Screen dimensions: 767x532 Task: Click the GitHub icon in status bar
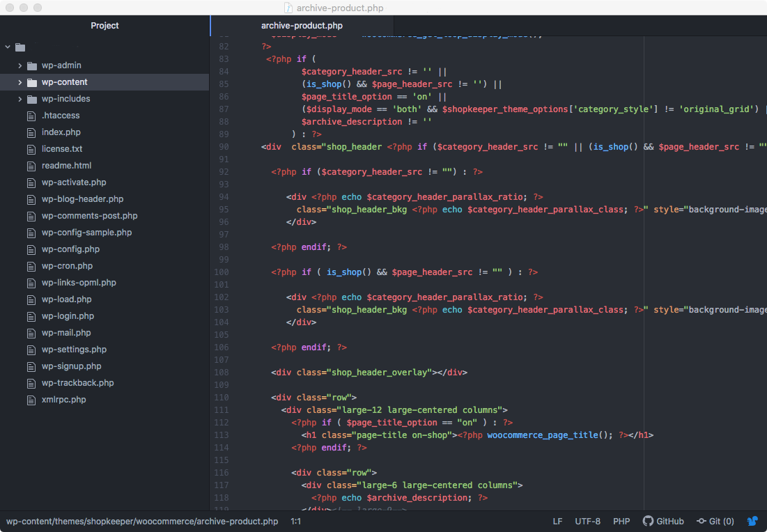(648, 521)
